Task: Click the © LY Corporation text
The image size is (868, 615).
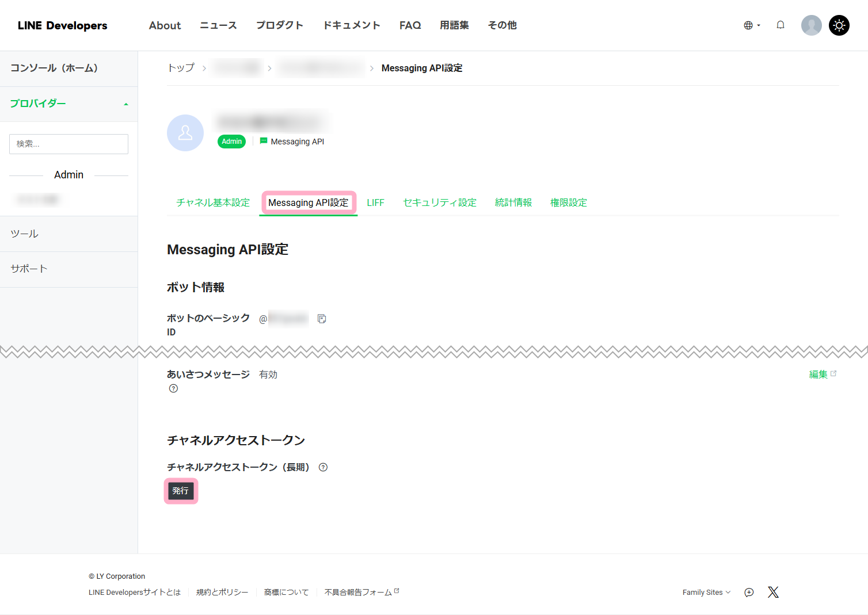Action: (117, 576)
